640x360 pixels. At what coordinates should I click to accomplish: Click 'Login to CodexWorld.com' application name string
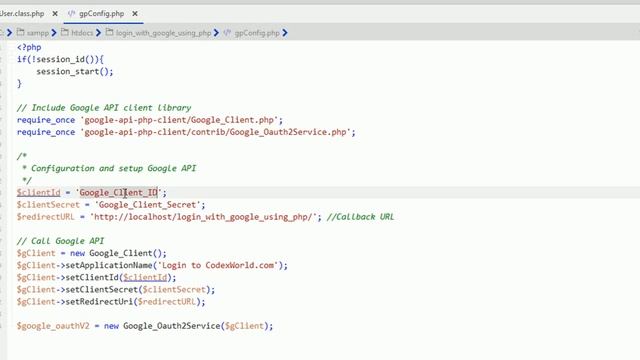coord(218,265)
